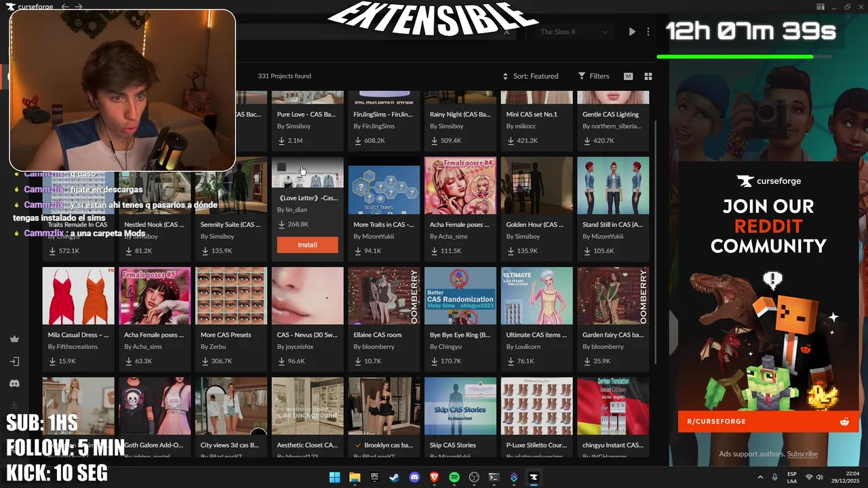Open the Goth Galore Add-On thumbnail

pos(155,406)
